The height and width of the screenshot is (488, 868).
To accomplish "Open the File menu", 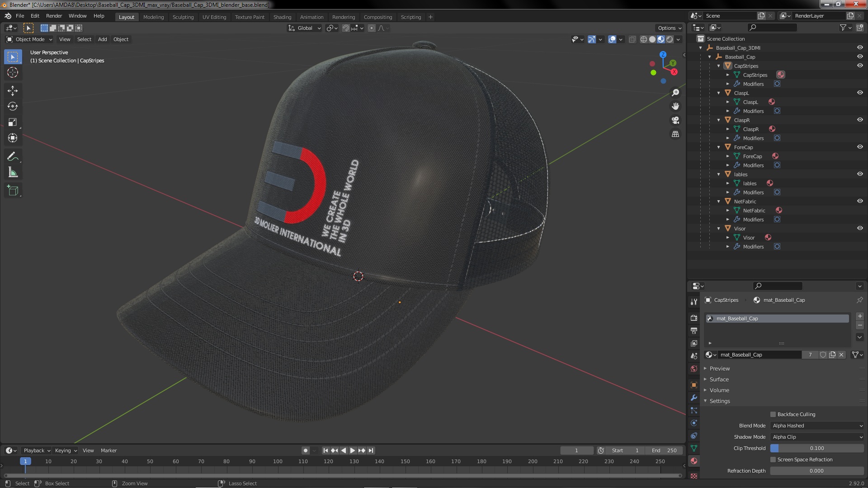I will (20, 16).
